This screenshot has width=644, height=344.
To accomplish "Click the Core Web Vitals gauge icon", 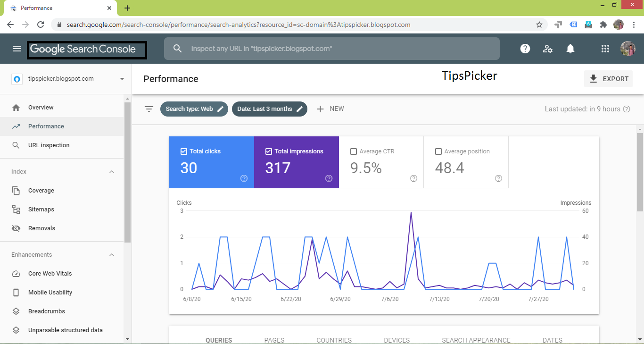I will pos(16,274).
